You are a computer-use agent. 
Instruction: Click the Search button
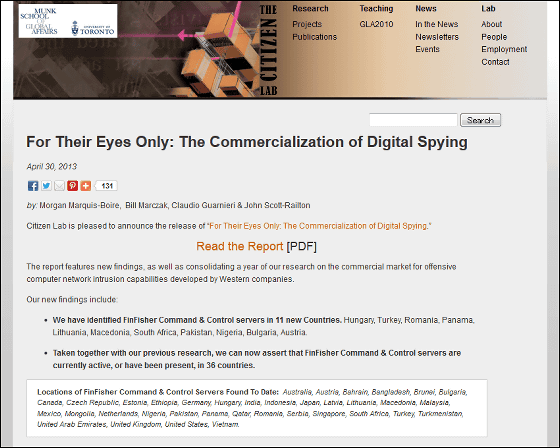point(480,120)
